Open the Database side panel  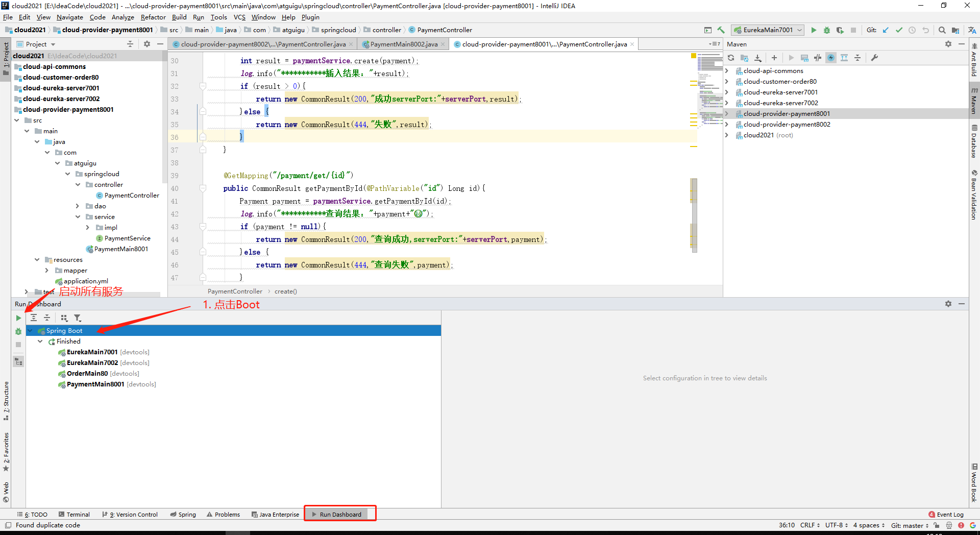point(974,141)
